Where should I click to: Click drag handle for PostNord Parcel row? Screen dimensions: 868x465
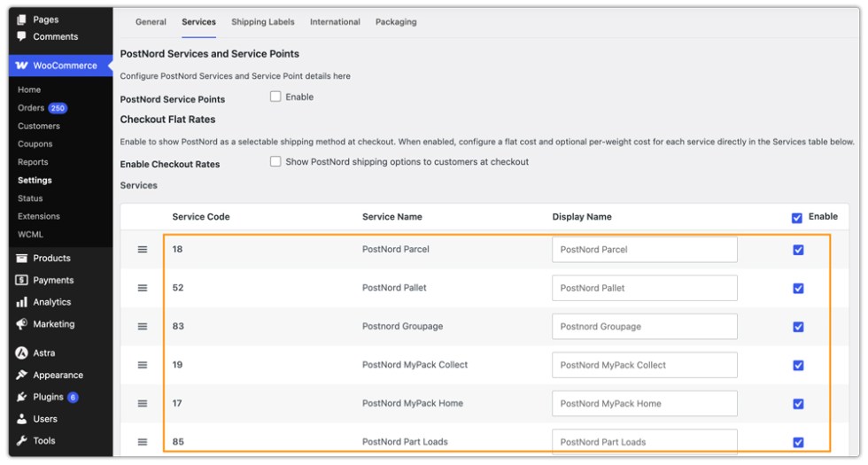click(x=143, y=250)
